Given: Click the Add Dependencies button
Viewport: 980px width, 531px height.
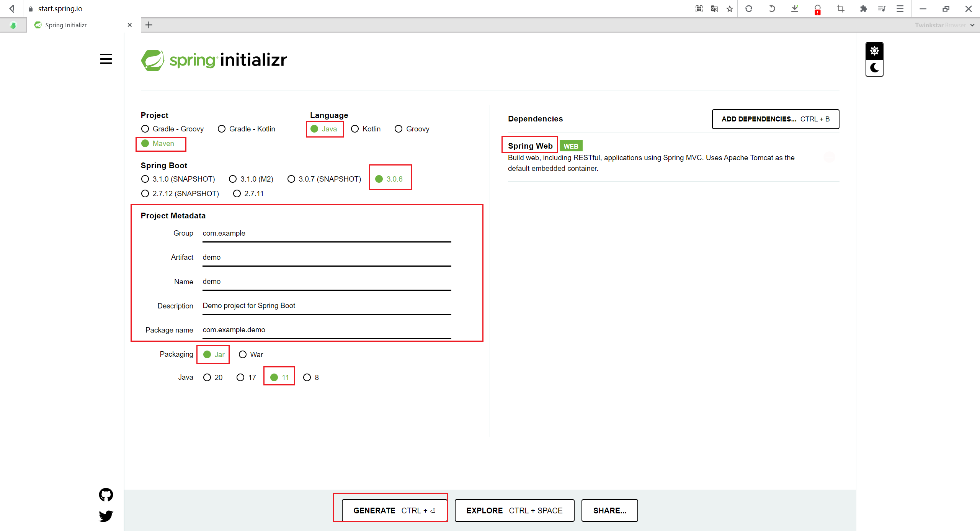Looking at the screenshot, I should tap(775, 119).
